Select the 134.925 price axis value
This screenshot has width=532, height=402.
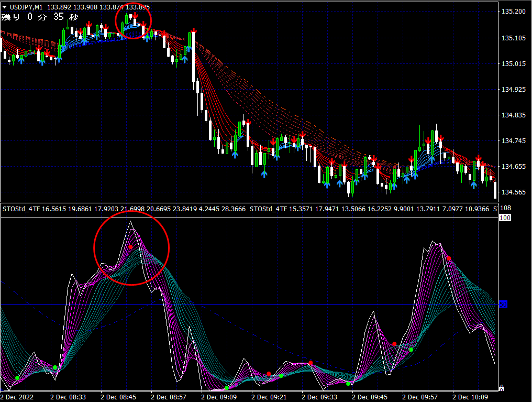coord(513,89)
